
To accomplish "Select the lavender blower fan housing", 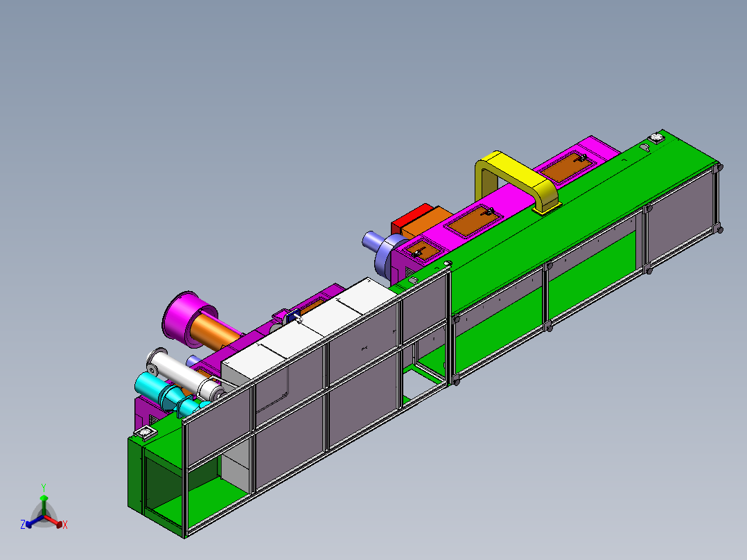I will (387, 255).
